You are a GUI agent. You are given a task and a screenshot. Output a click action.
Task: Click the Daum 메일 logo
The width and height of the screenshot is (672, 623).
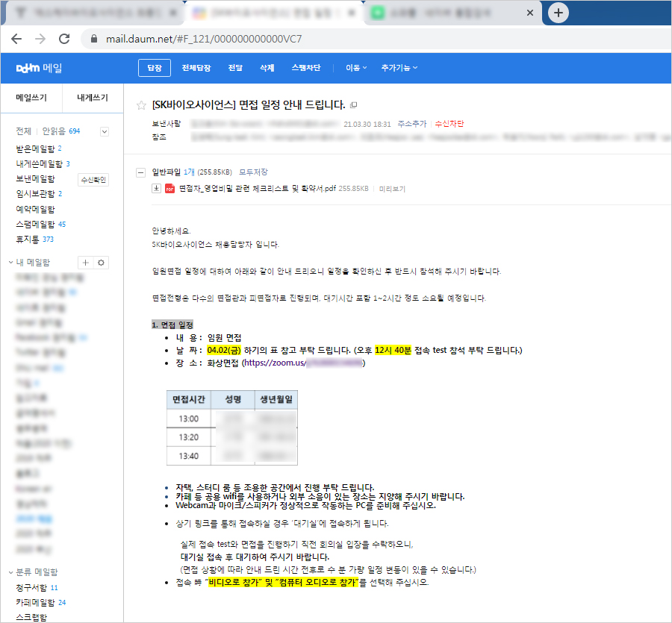click(39, 68)
